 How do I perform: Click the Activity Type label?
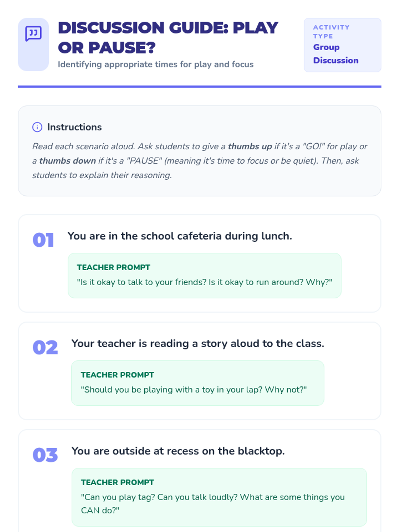coord(331,32)
